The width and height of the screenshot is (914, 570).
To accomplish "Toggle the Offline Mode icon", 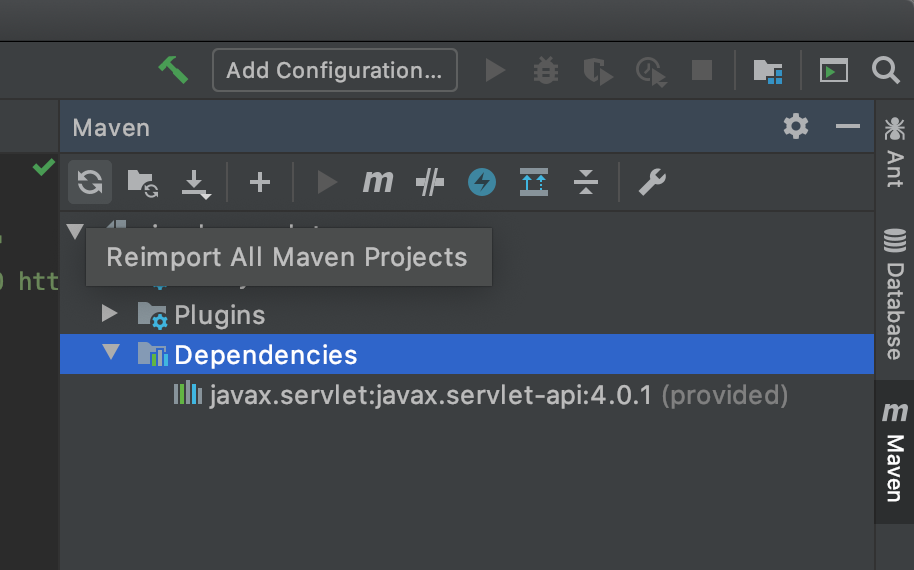I will click(x=430, y=182).
